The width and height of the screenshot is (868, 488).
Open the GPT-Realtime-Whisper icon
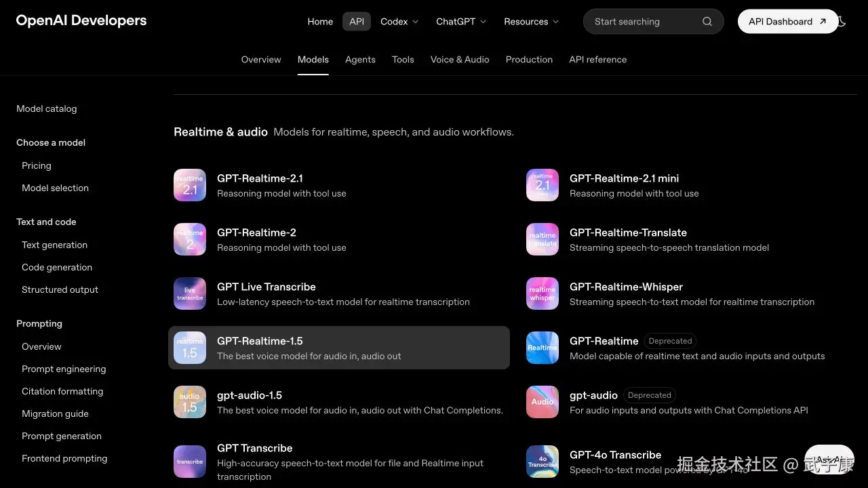point(542,293)
